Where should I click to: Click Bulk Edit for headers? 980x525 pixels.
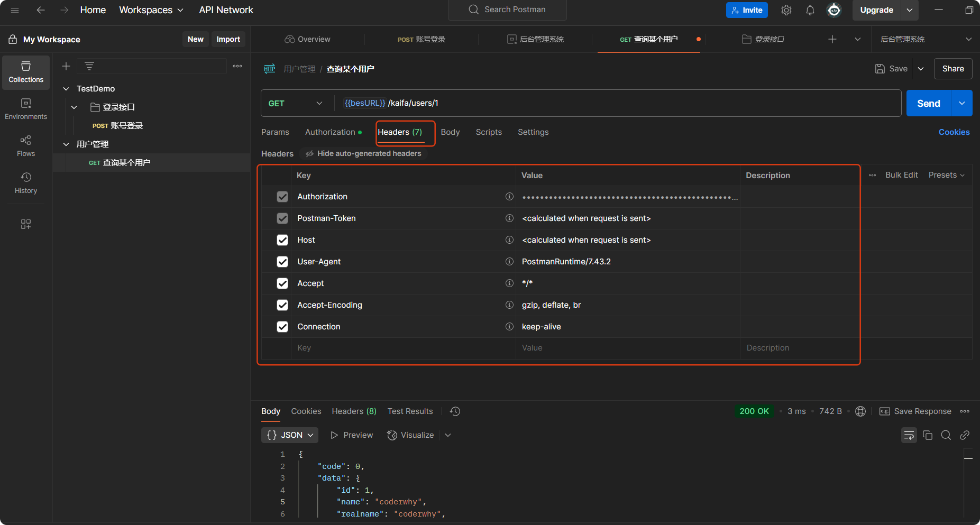click(x=902, y=175)
